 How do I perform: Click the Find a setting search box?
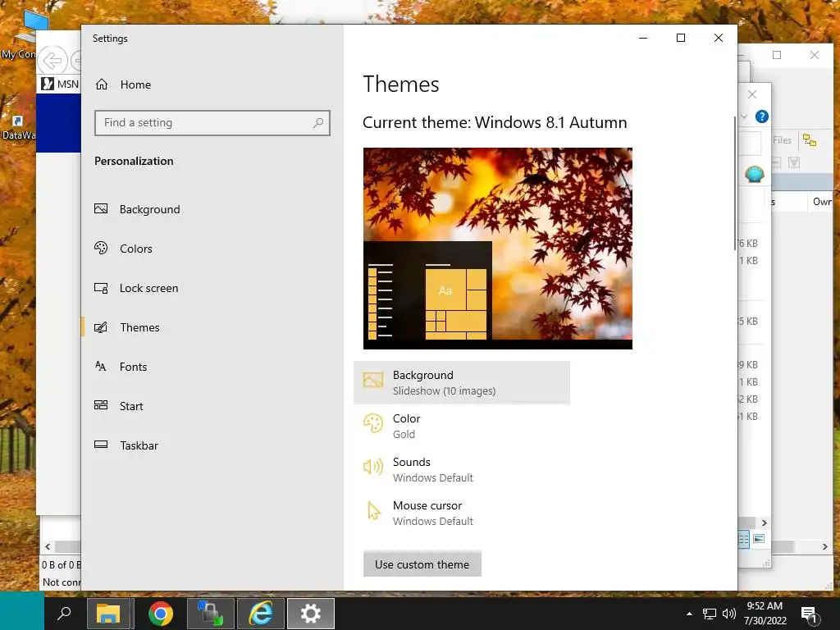click(212, 123)
